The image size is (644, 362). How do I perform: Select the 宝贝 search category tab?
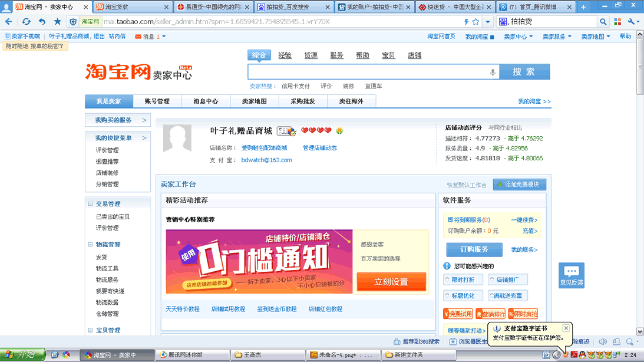click(x=388, y=55)
